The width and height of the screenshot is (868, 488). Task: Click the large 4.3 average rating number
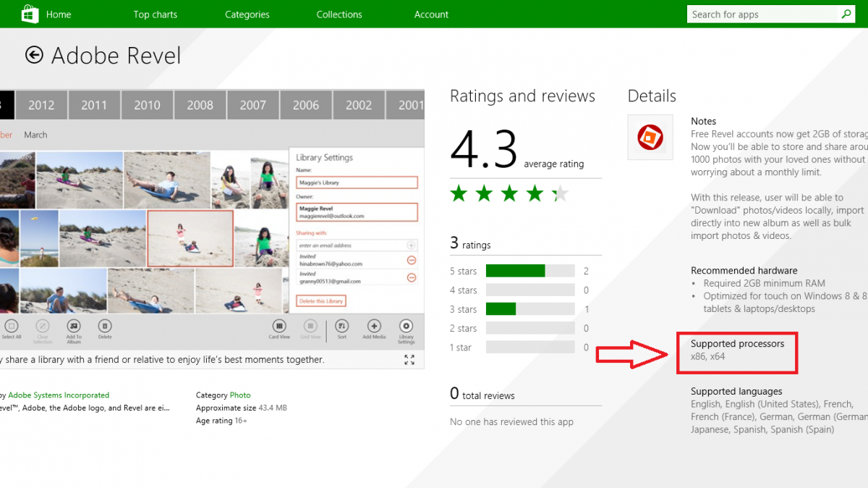click(484, 149)
